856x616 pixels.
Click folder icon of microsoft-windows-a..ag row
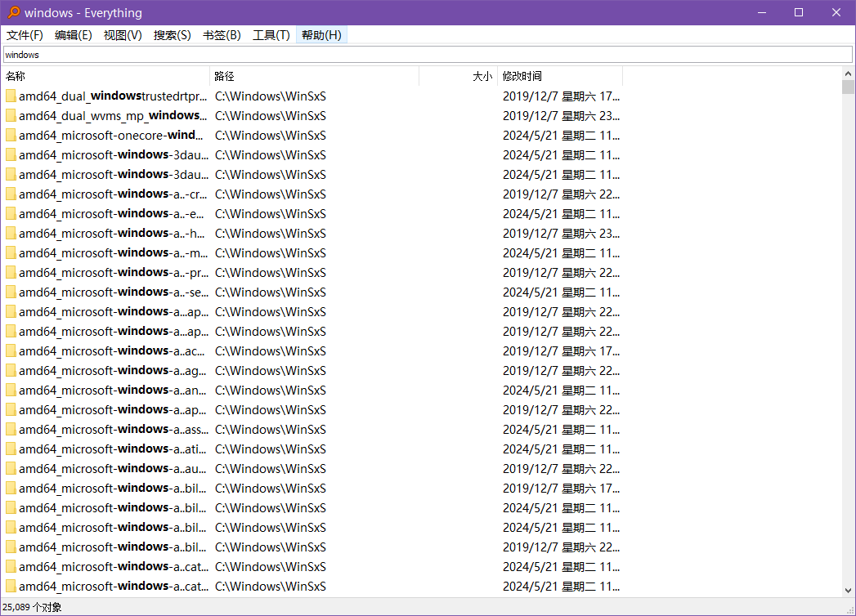(11, 371)
